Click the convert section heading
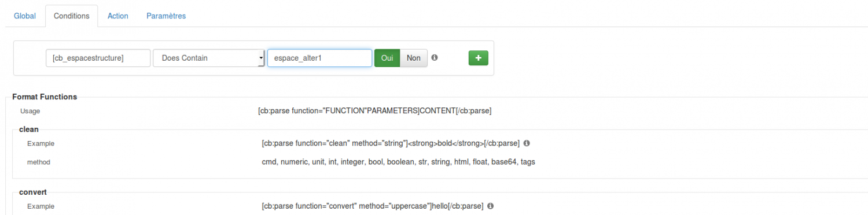 (33, 192)
